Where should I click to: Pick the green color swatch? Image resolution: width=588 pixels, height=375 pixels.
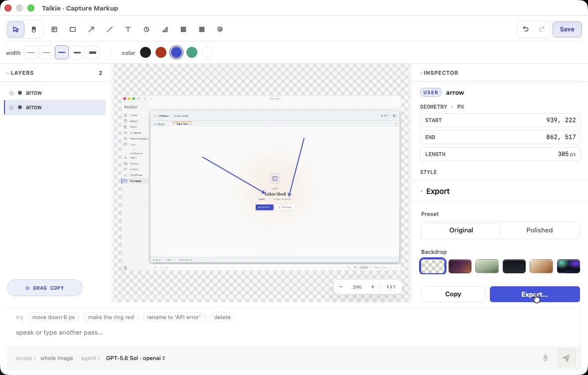(x=192, y=52)
